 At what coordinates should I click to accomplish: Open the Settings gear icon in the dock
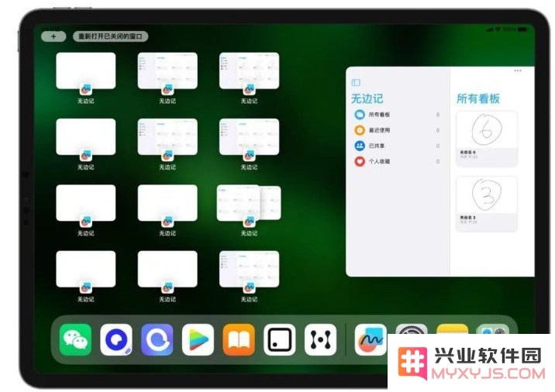(412, 329)
